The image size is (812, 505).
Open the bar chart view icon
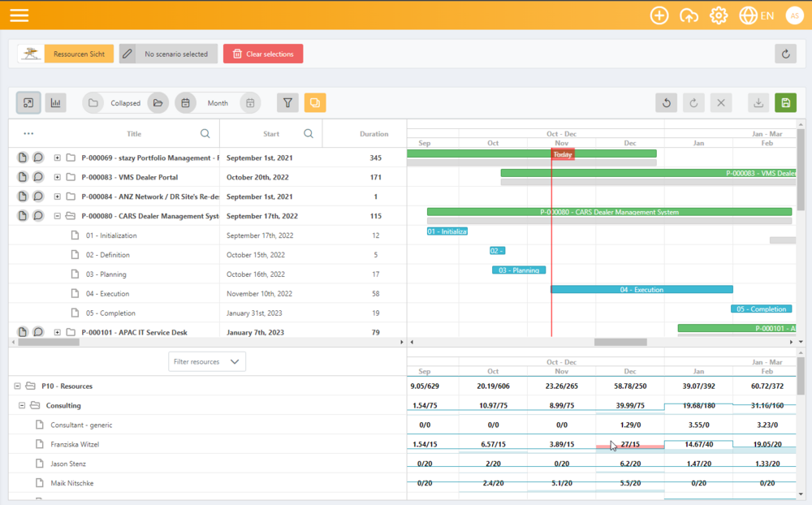pos(56,103)
